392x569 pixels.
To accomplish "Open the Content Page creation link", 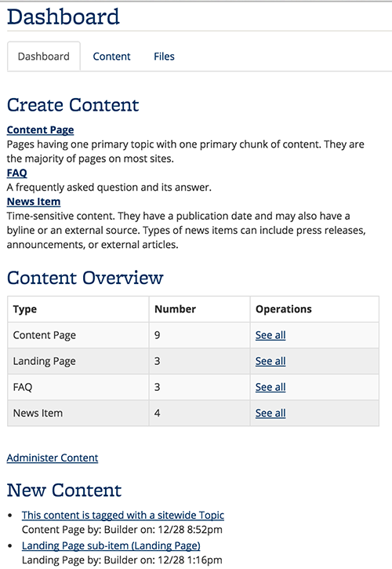I will (40, 130).
